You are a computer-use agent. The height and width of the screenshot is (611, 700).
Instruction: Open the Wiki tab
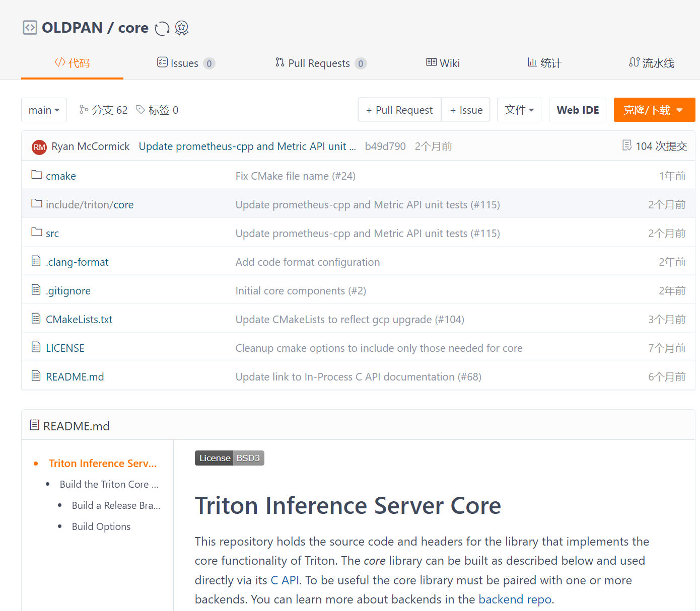coord(443,63)
